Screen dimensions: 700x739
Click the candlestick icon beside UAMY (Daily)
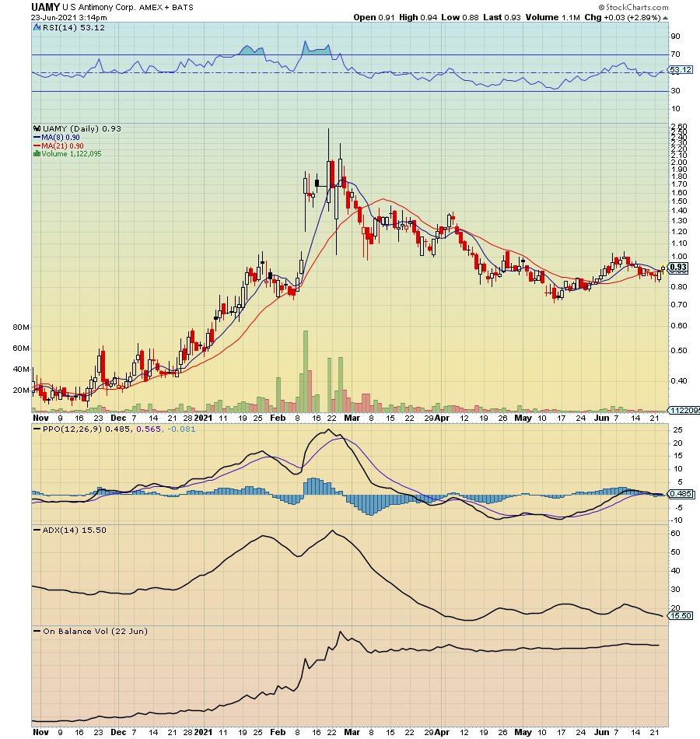click(37, 128)
